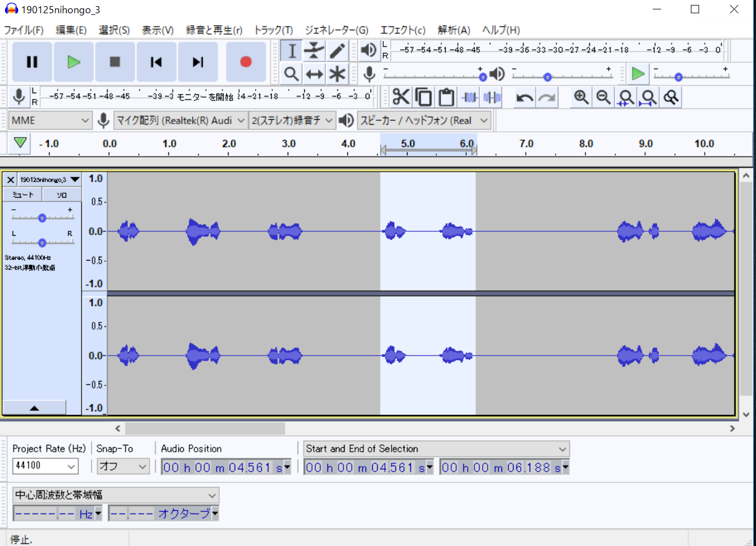Start playback with the green Play button
756x546 pixels.
tap(73, 62)
